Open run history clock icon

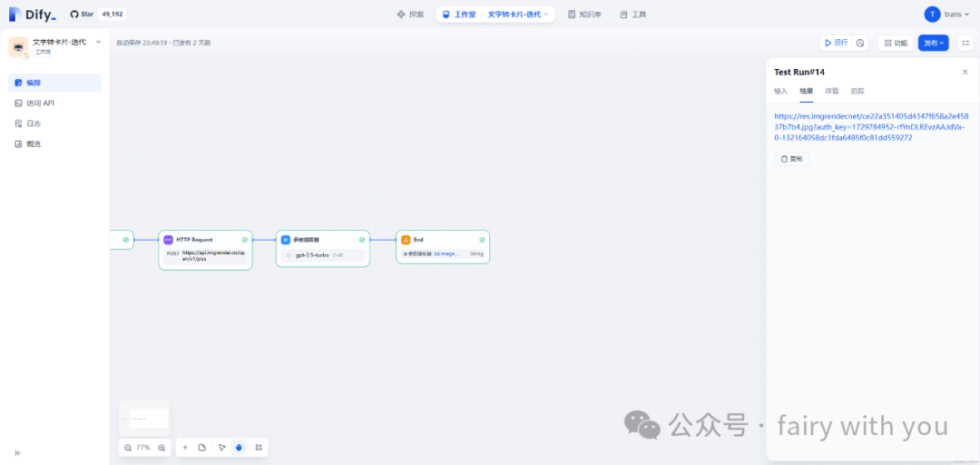tap(859, 43)
